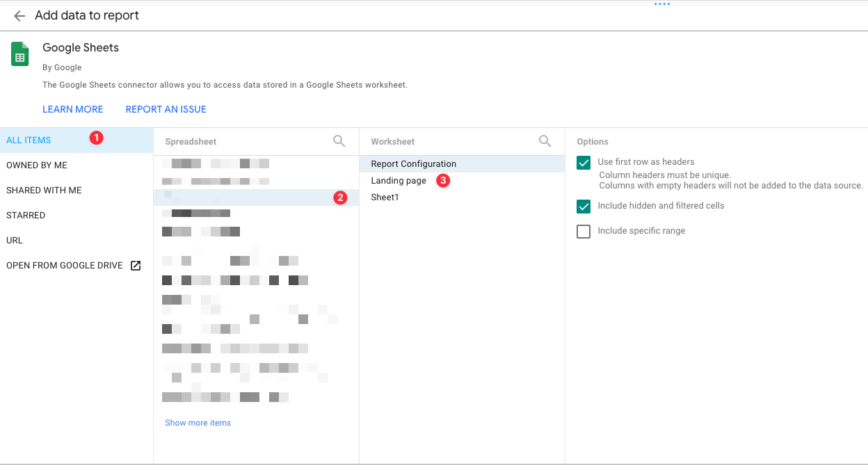Select the ALL ITEMS filter
Viewport: 868px width, 475px height.
click(x=77, y=140)
